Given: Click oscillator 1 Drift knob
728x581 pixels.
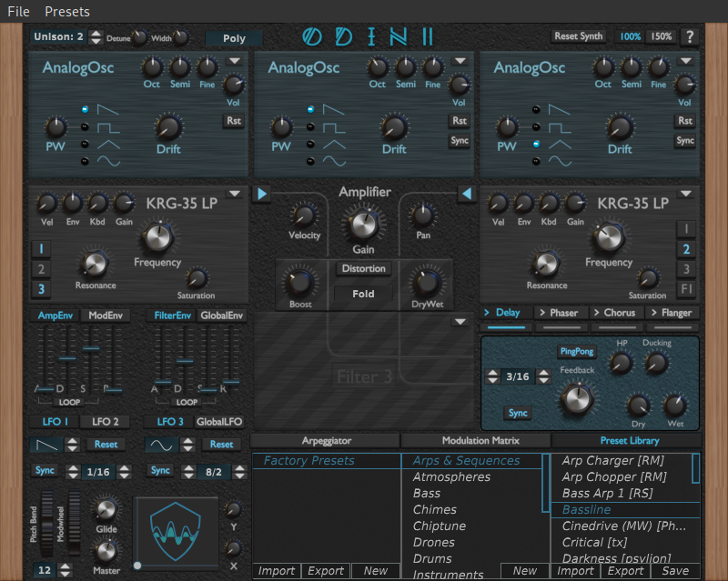Looking at the screenshot, I should pos(168,127).
